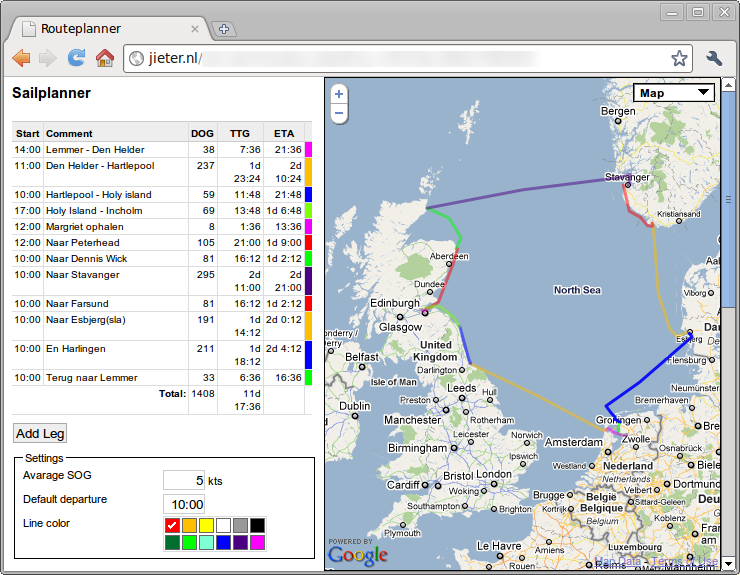
Task: Open a new browser tab
Action: [x=223, y=29]
